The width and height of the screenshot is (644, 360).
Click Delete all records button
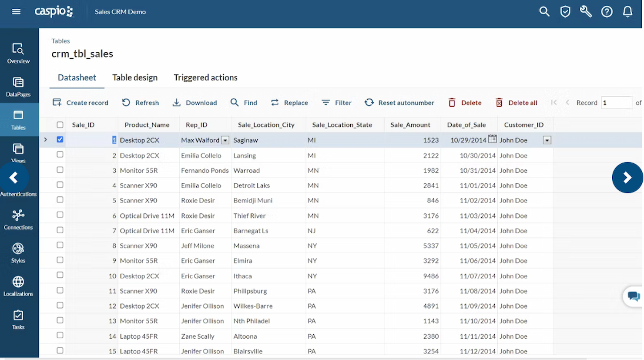[x=516, y=103]
